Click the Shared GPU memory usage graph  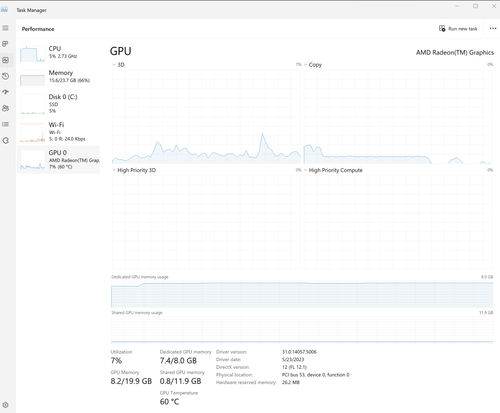(302, 329)
